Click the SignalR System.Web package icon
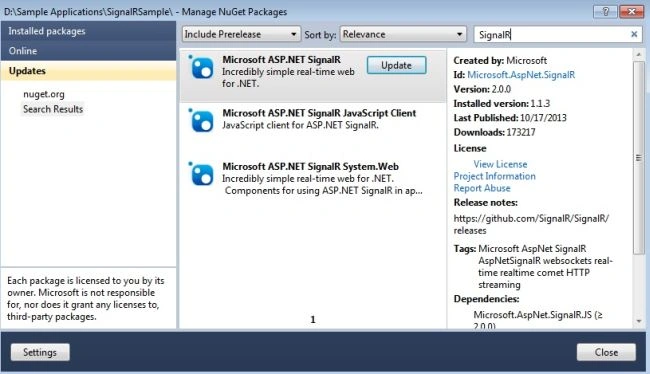Image resolution: width=650 pixels, height=374 pixels. [201, 174]
